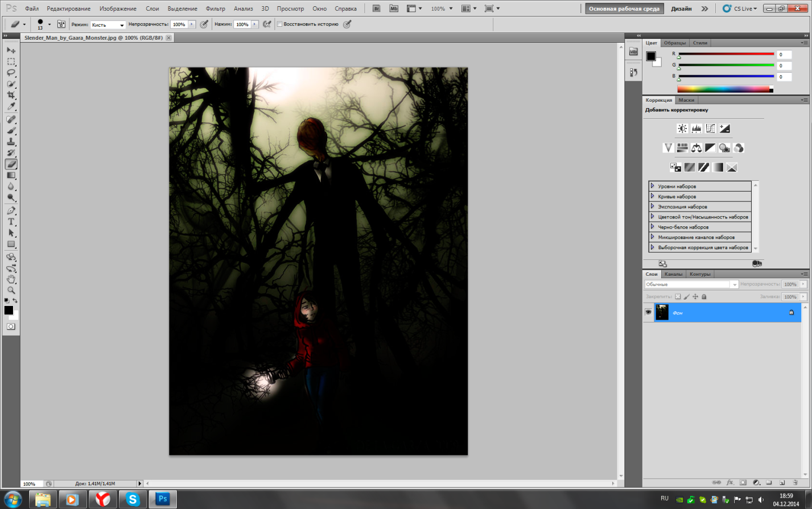Switch to the 'Каналы' tab

click(x=673, y=274)
